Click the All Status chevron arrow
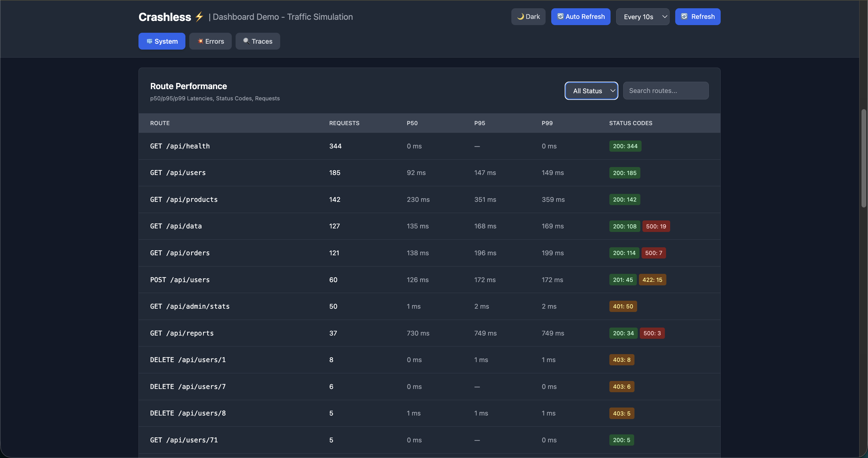 point(612,91)
